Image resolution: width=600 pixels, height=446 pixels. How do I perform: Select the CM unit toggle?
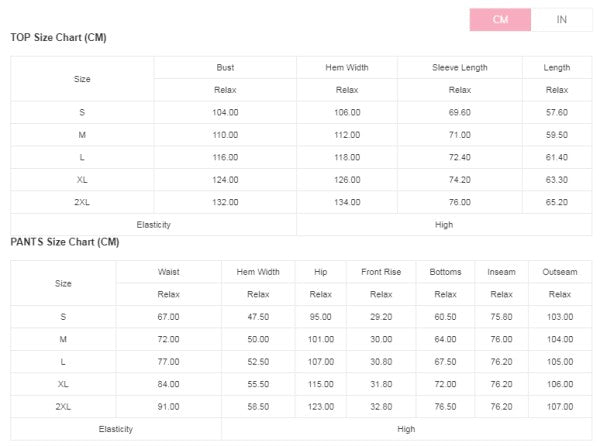pos(500,19)
